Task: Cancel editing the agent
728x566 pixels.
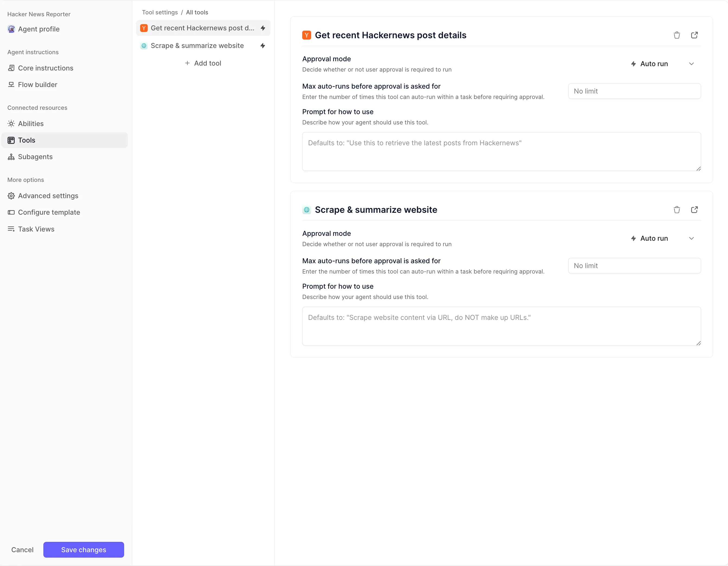Action: pyautogui.click(x=22, y=550)
